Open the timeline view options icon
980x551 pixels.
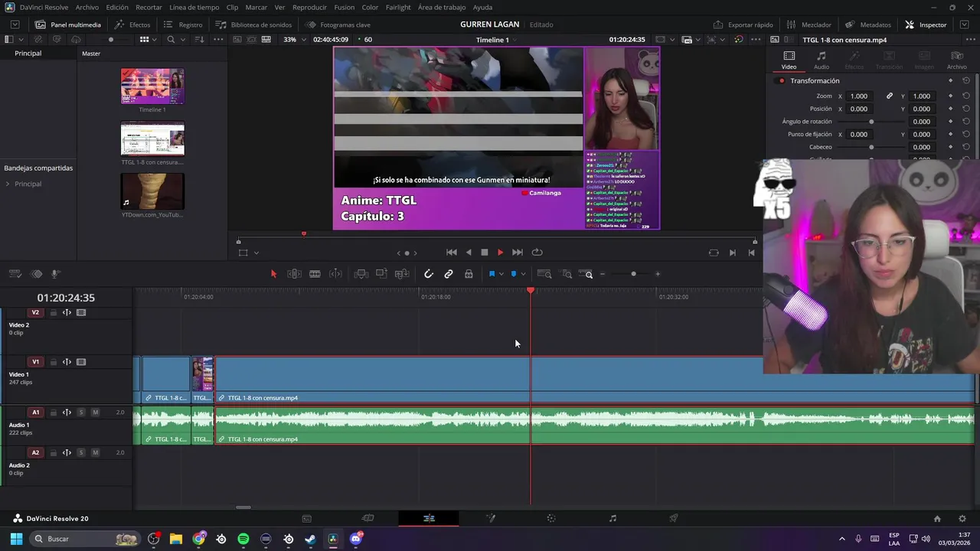[15, 274]
